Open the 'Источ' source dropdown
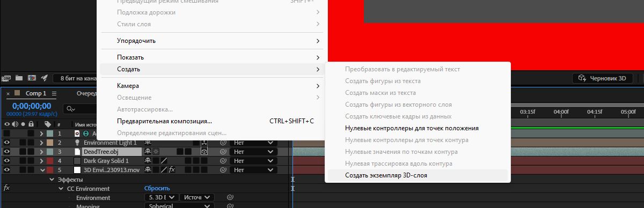Screen dimensions: 644x208 tap(197, 198)
